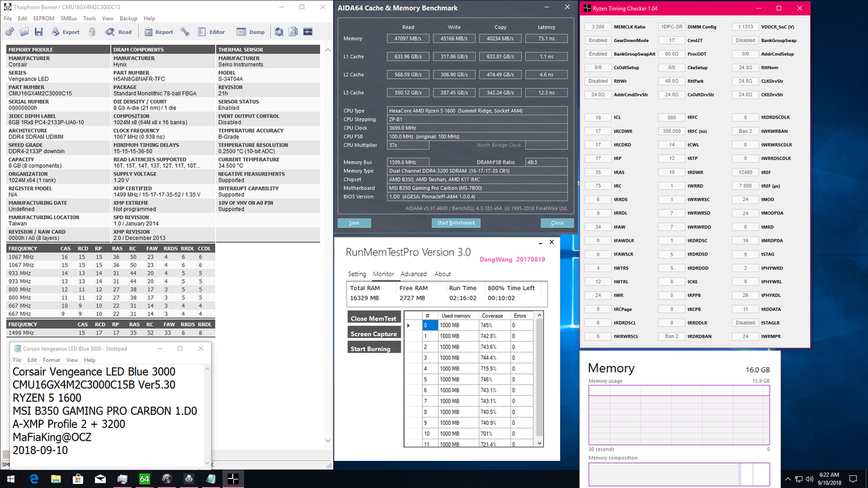Switch to Notepad via its taskbar icon
Image resolution: width=868 pixels, height=488 pixels.
(210, 479)
